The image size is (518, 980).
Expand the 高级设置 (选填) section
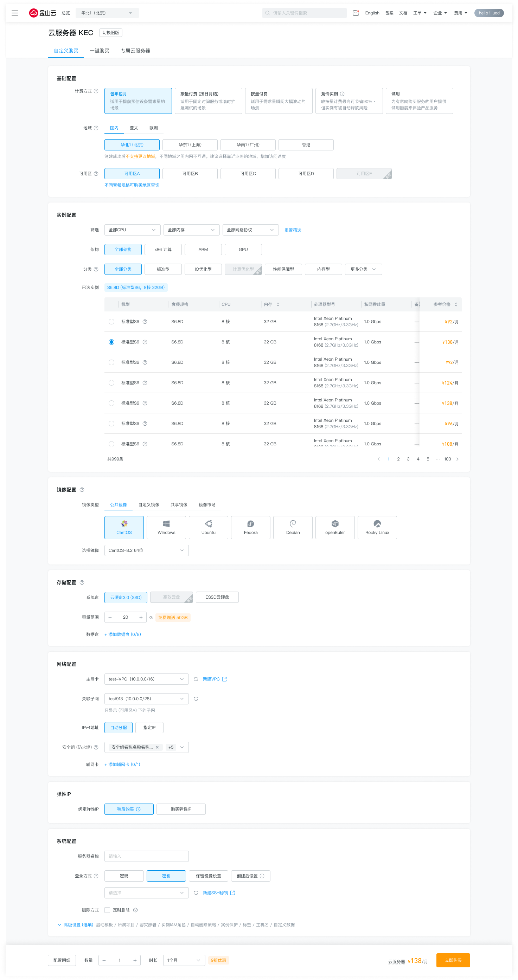[75, 925]
